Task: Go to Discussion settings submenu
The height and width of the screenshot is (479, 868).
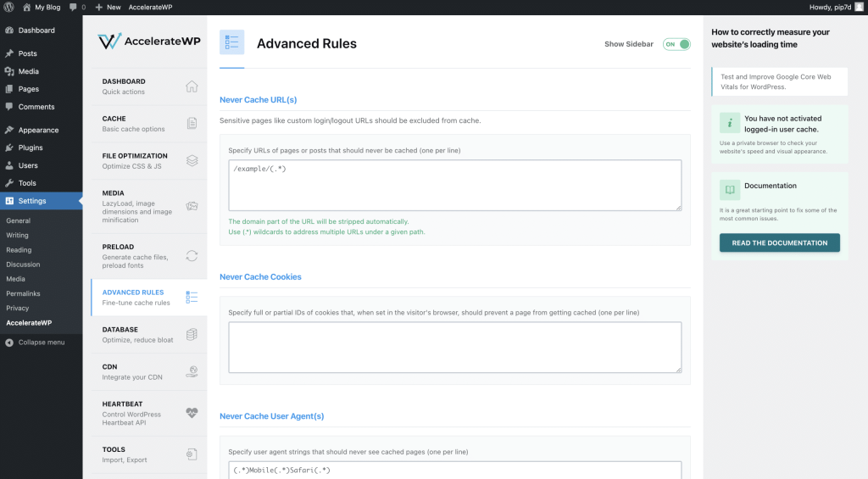Action: coord(23,265)
